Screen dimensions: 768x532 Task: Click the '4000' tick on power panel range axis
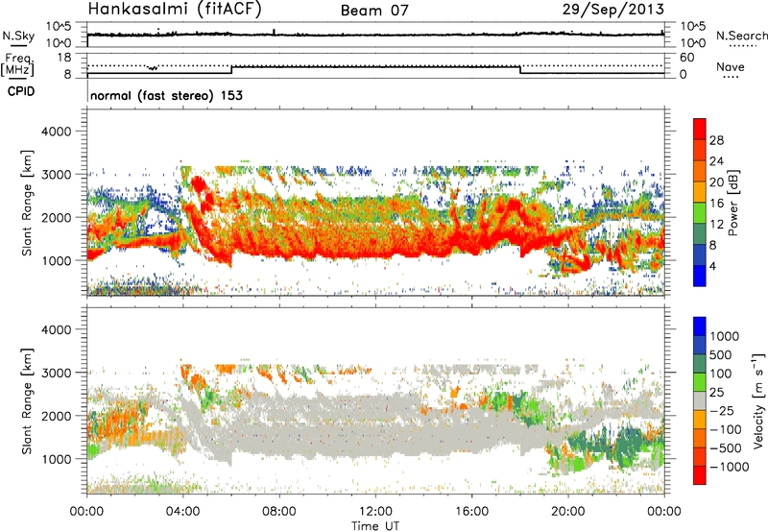[x=56, y=132]
